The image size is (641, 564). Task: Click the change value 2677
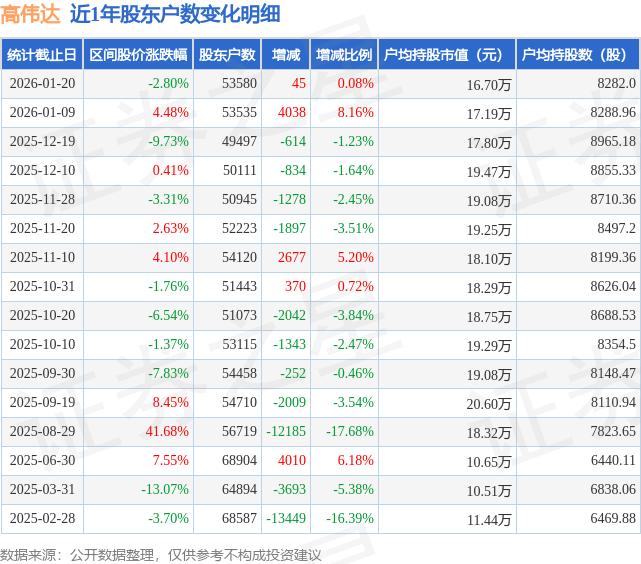point(292,257)
